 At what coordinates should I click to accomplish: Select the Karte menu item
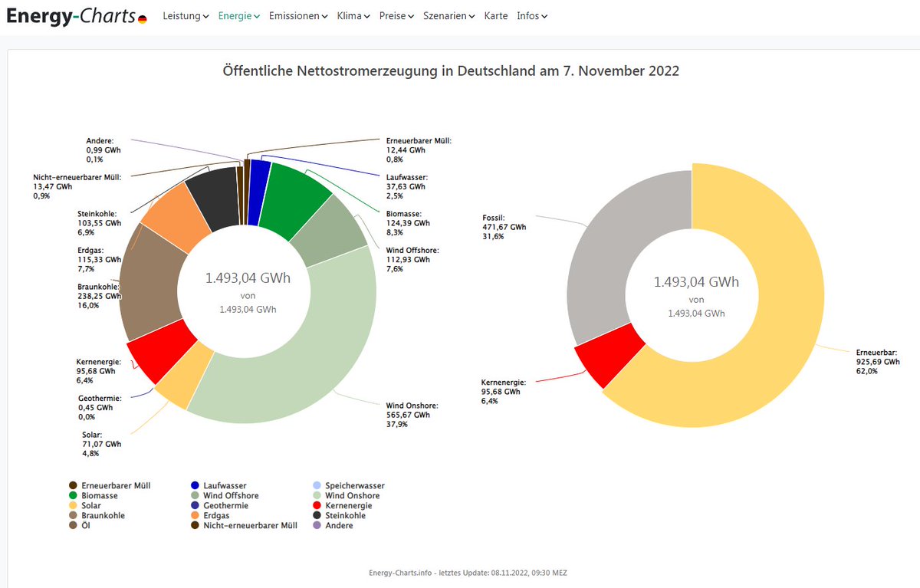click(x=496, y=15)
